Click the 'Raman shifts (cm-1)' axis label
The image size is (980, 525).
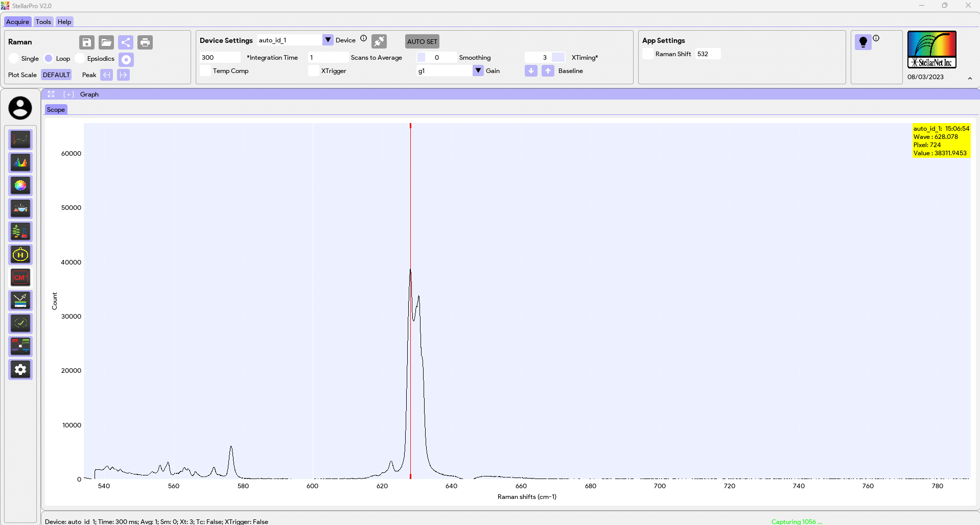[527, 497]
